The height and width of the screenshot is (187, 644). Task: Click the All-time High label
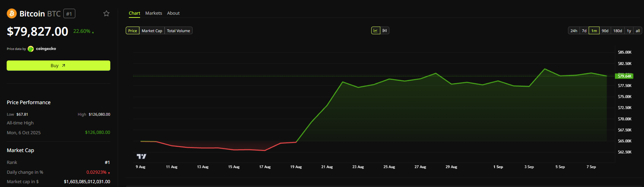pyautogui.click(x=20, y=123)
